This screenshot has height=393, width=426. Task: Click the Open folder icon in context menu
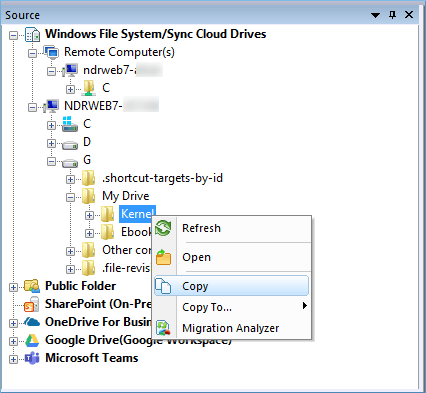[x=163, y=257]
